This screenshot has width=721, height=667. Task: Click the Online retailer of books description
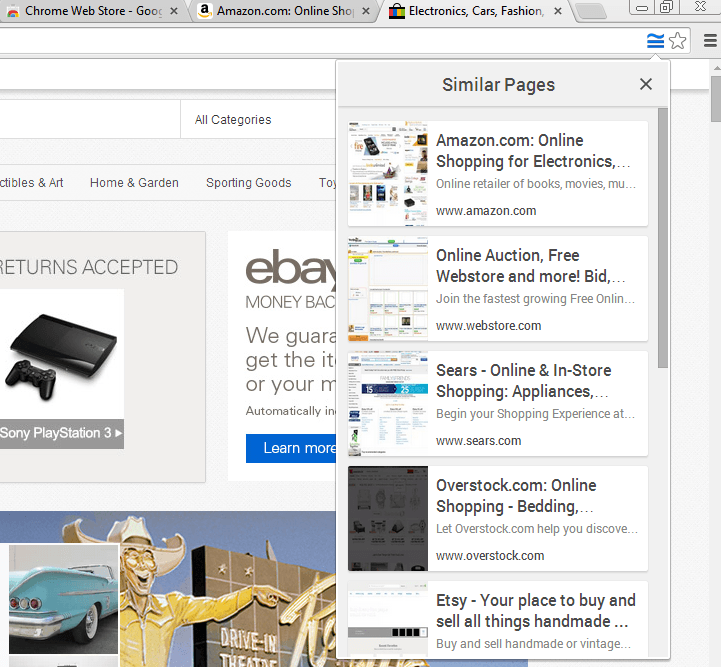(536, 184)
